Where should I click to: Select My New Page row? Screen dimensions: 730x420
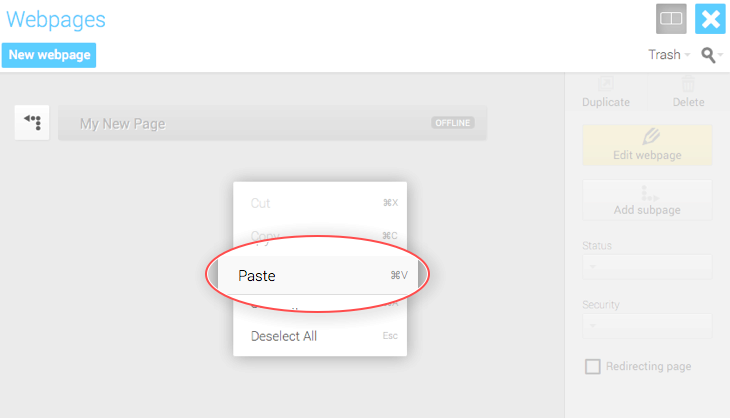coord(272,123)
